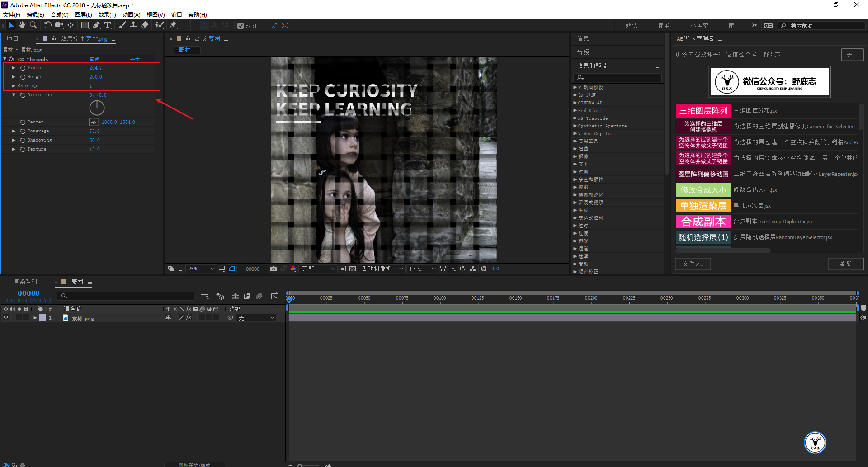868x467 pixels.
Task: Toggle the fast previews pixel aspect button
Action: point(453,269)
